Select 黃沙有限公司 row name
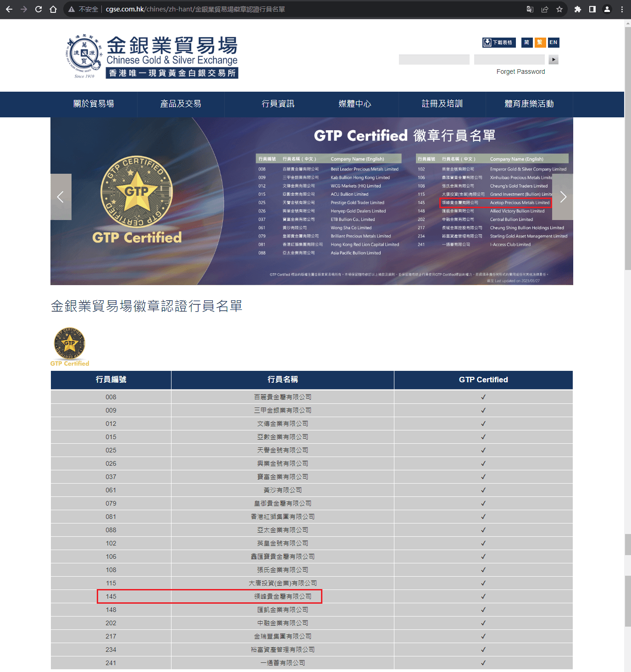This screenshot has height=672, width=631. click(282, 490)
